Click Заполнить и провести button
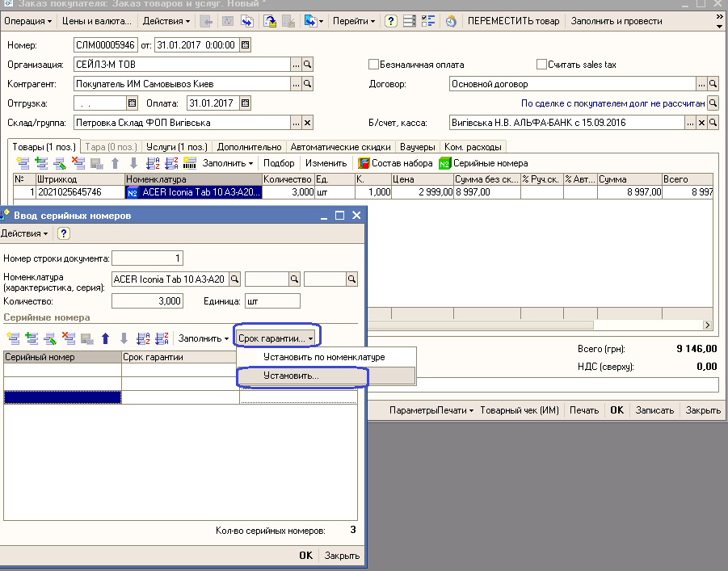The width and height of the screenshot is (728, 571). (616, 21)
